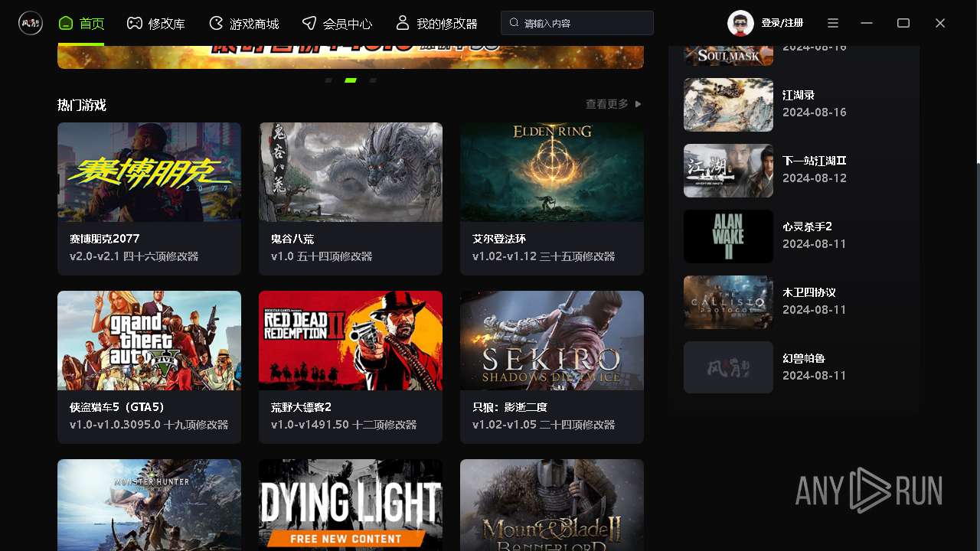Click 侠盗猎车5（GTA5）title text

(x=117, y=407)
